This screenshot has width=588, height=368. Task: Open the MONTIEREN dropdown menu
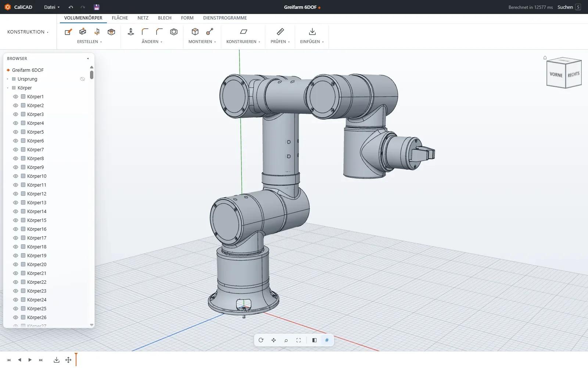202,42
